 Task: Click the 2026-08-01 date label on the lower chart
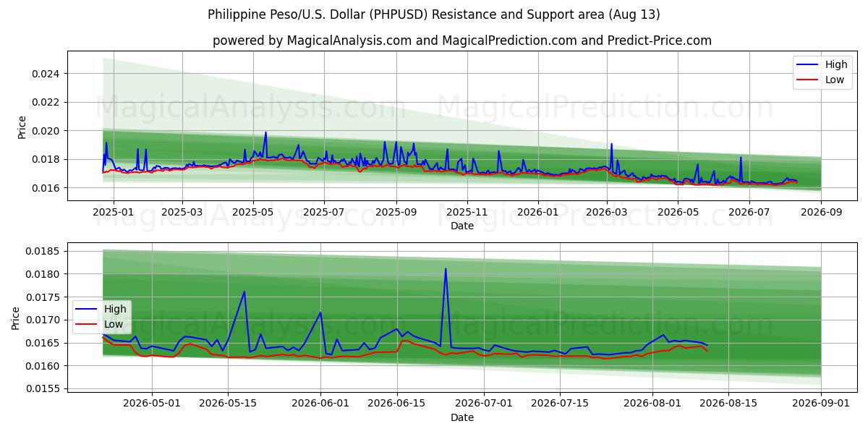coord(652,405)
